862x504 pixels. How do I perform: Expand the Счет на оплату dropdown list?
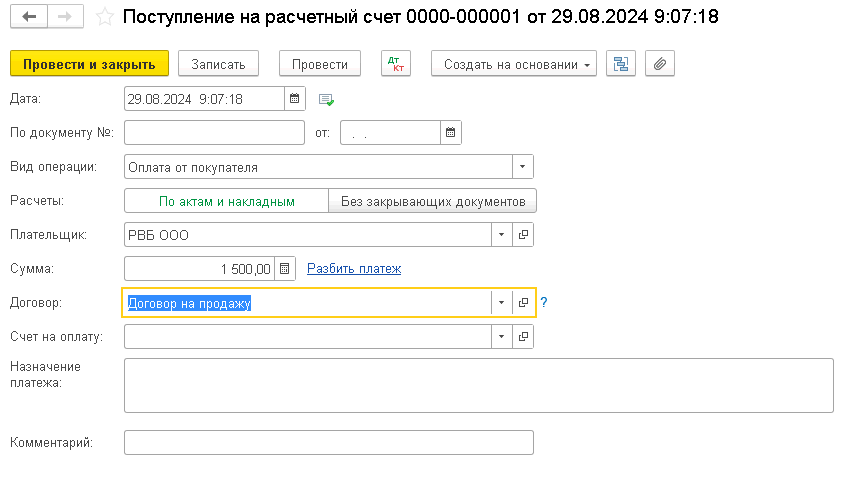pos(501,336)
